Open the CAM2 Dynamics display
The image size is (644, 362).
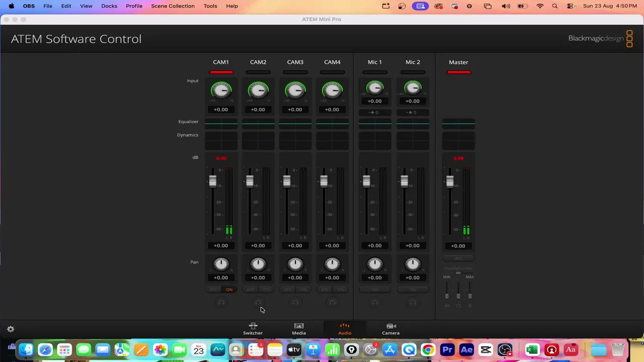click(258, 140)
